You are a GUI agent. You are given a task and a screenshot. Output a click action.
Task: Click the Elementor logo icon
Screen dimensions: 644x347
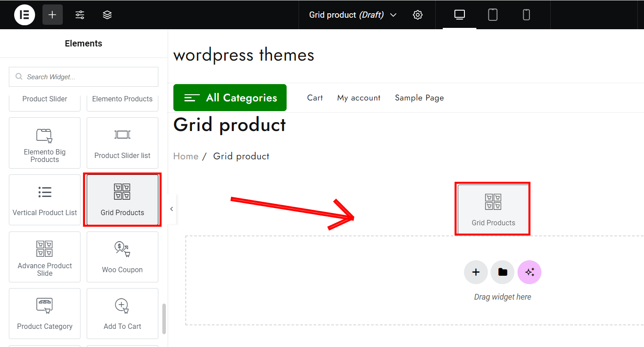coord(24,15)
